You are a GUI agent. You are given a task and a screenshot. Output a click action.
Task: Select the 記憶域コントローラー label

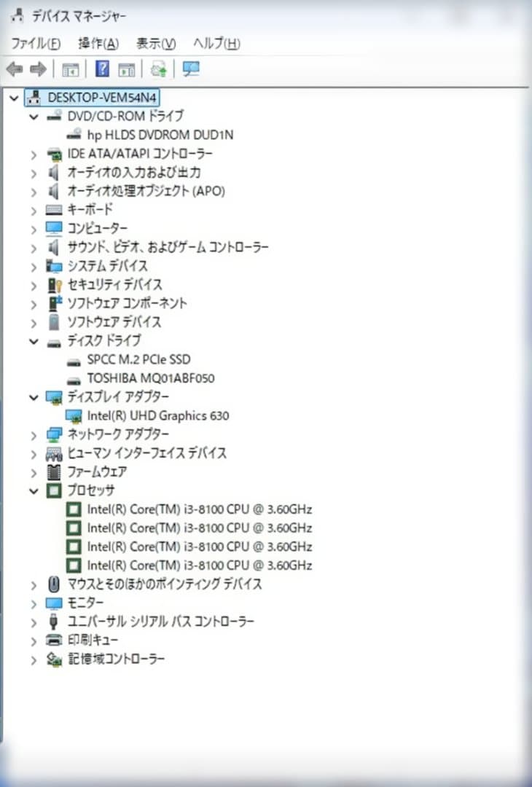(x=116, y=659)
